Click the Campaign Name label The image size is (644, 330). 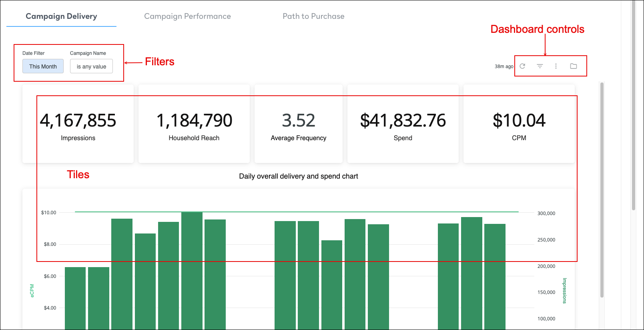click(88, 53)
